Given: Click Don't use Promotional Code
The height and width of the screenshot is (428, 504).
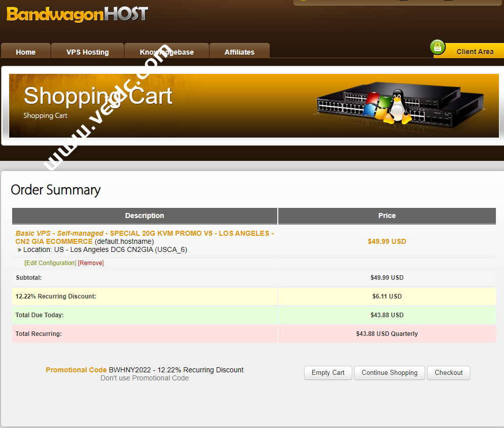Looking at the screenshot, I should coord(145,378).
